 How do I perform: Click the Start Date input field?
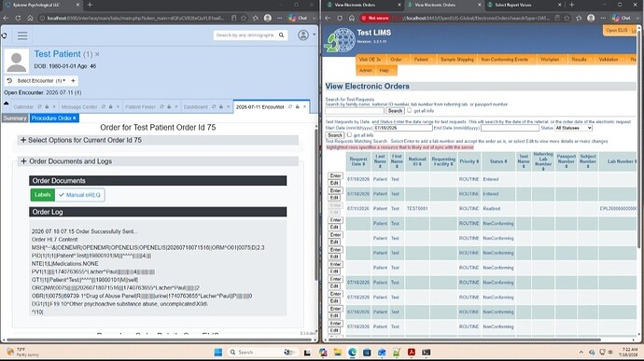point(403,128)
